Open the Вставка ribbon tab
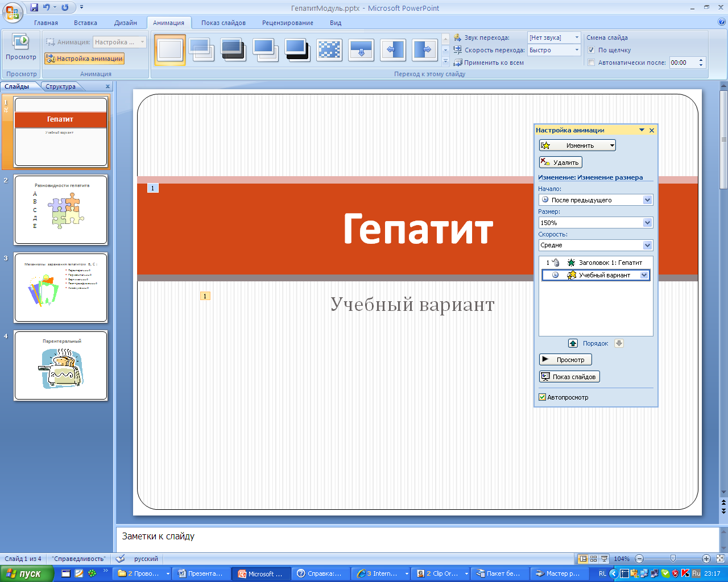The image size is (728, 582). [85, 23]
